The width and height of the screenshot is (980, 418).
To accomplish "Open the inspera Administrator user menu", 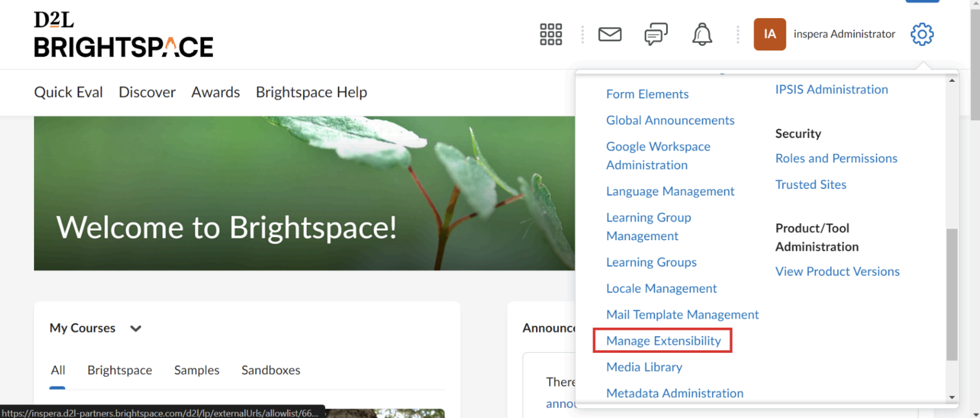I will point(844,34).
